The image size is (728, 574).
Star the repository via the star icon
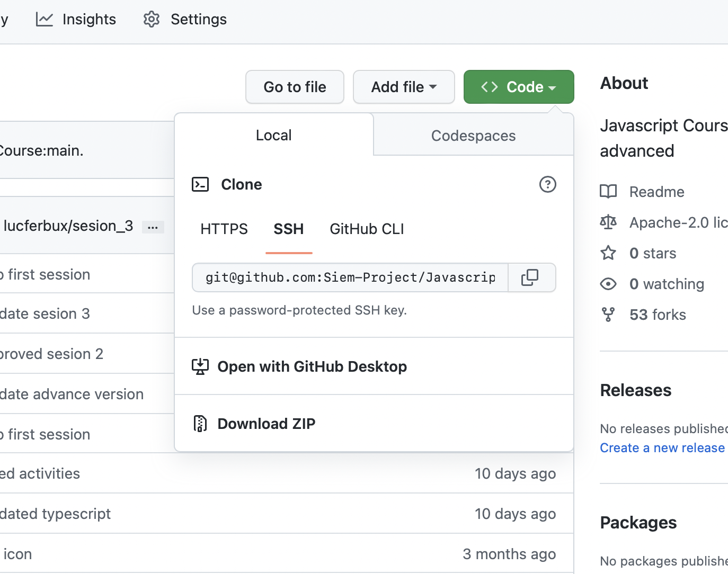(x=608, y=253)
